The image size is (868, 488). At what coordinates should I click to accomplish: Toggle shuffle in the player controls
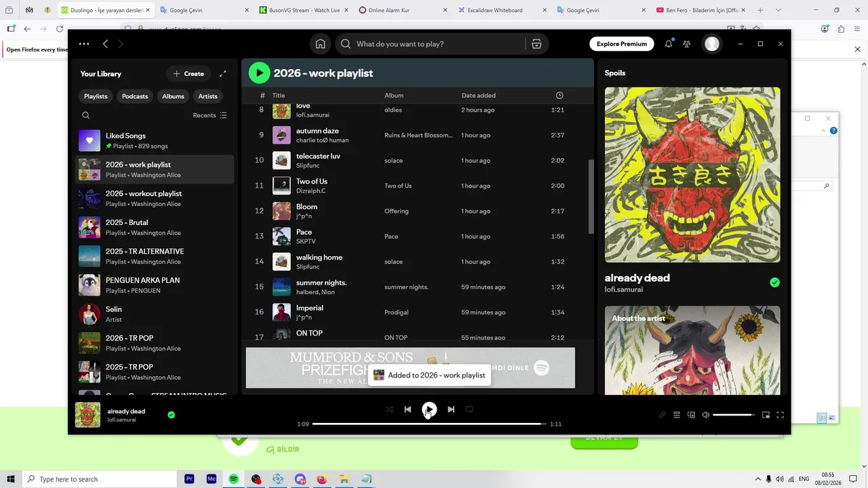pyautogui.click(x=389, y=409)
